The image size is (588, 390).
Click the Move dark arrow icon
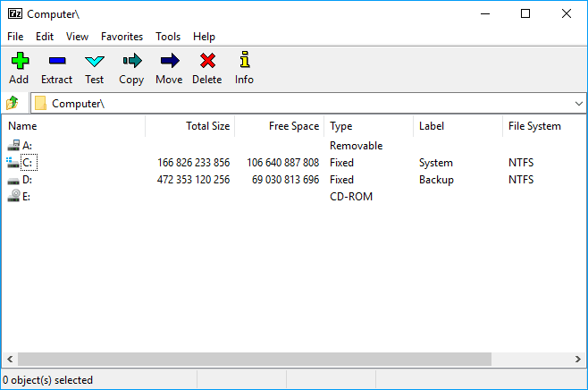point(170,61)
